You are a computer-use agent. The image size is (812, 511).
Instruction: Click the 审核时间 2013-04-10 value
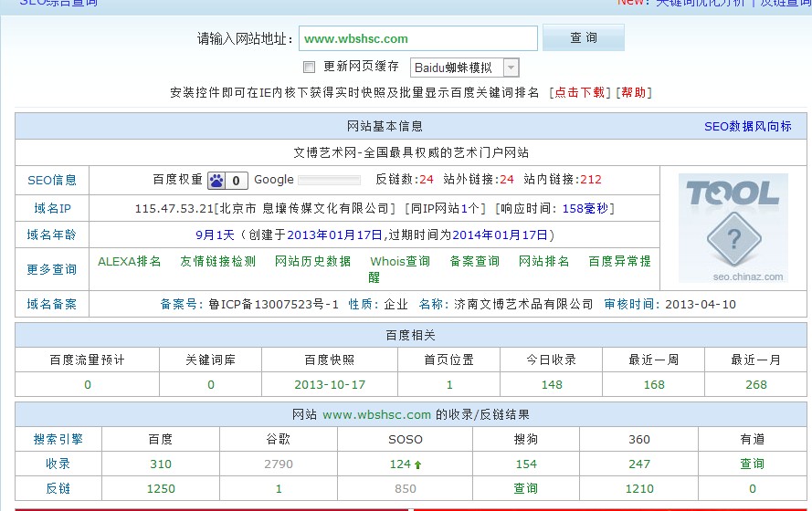click(x=701, y=304)
